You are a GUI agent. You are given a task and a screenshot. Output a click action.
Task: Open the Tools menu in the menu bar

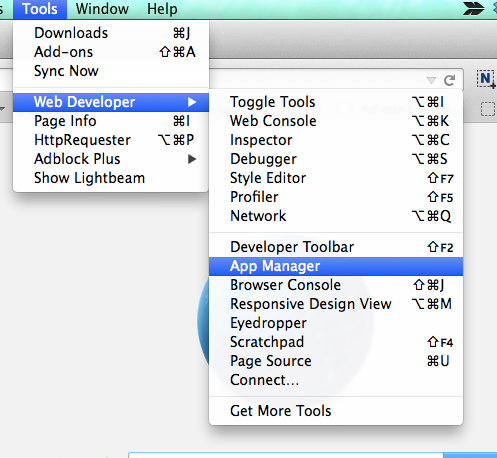(x=40, y=9)
